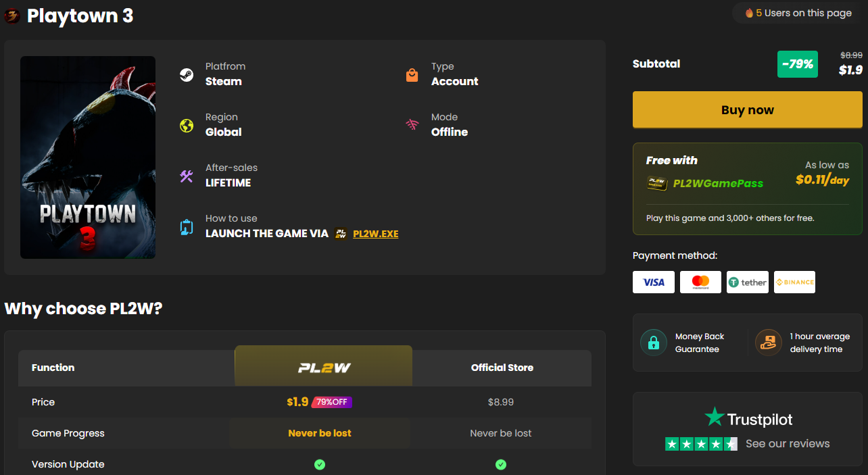
Task: Click the delivery time hand icon
Action: pos(768,343)
